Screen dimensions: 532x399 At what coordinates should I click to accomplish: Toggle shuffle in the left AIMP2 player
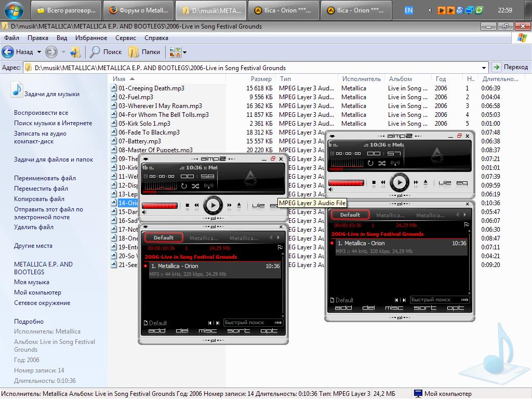pos(195,186)
